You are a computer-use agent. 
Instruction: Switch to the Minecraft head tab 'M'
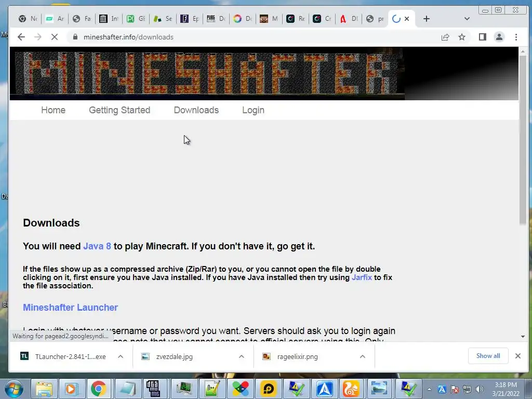(269, 19)
